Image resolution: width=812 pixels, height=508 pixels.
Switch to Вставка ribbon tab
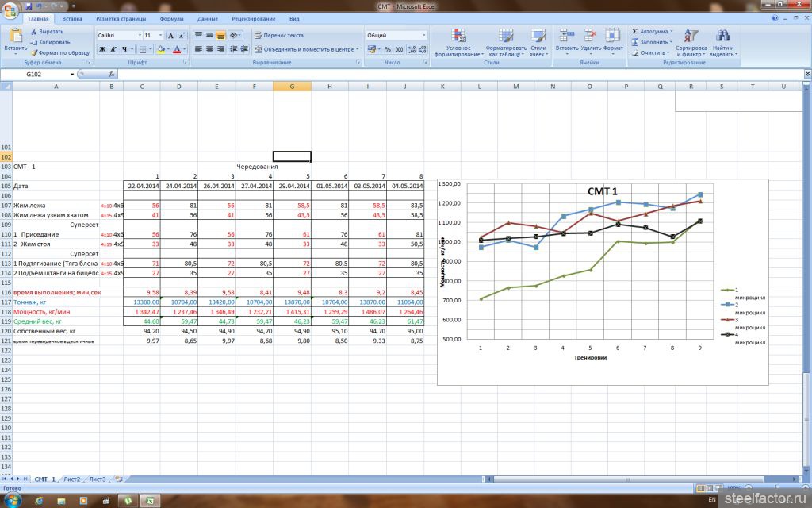click(x=72, y=19)
